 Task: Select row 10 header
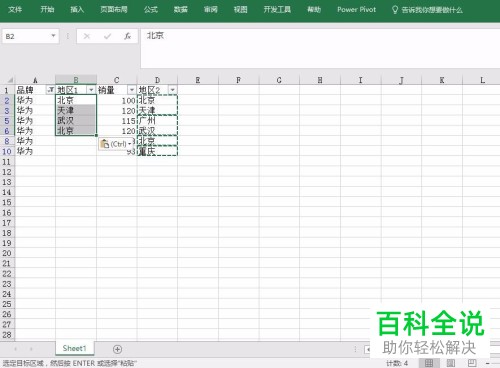click(7, 151)
